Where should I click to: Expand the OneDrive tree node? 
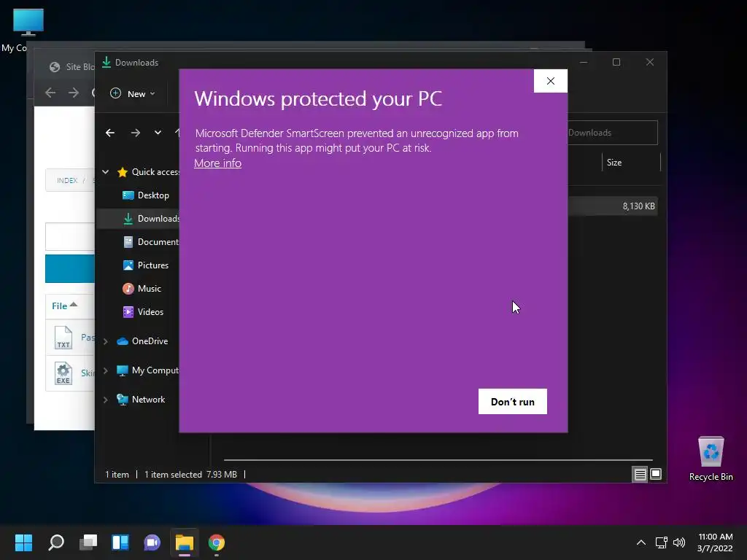tap(106, 341)
